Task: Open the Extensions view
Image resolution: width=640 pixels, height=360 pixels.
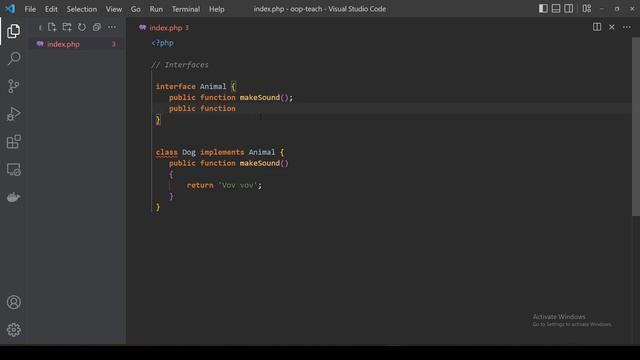Action: (13, 142)
